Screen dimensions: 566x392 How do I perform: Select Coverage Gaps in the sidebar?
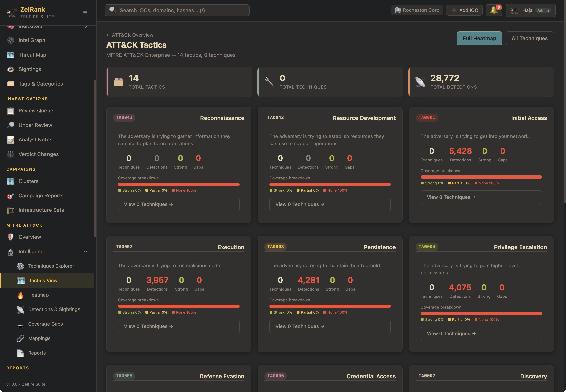click(x=45, y=324)
